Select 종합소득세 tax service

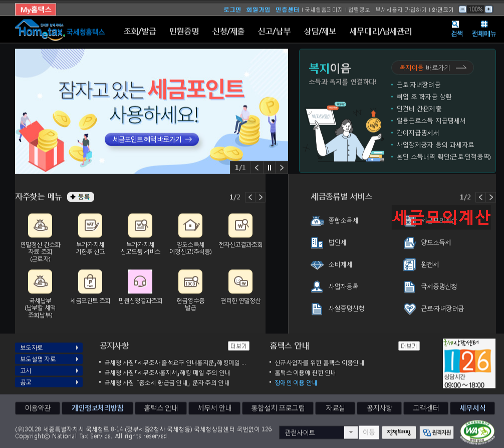click(335, 221)
